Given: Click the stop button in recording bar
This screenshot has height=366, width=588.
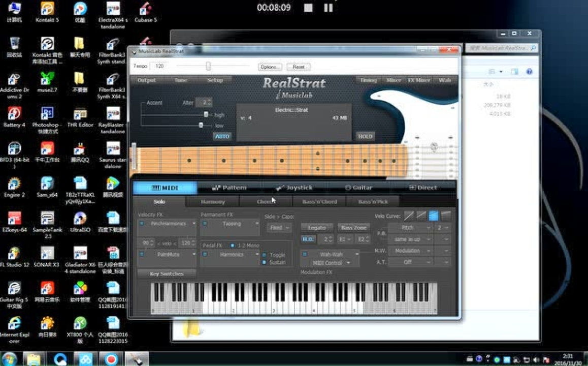Looking at the screenshot, I should tap(308, 8).
